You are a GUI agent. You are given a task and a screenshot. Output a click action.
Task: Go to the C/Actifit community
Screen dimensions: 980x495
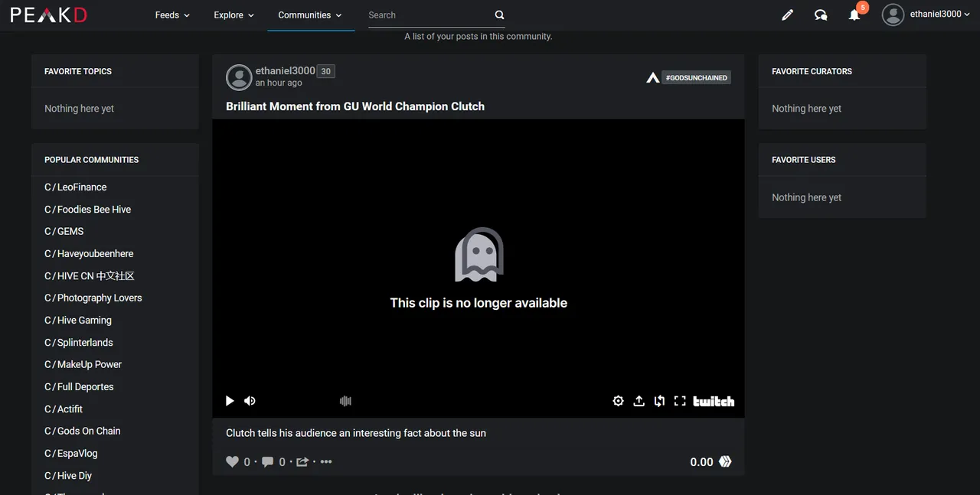64,409
